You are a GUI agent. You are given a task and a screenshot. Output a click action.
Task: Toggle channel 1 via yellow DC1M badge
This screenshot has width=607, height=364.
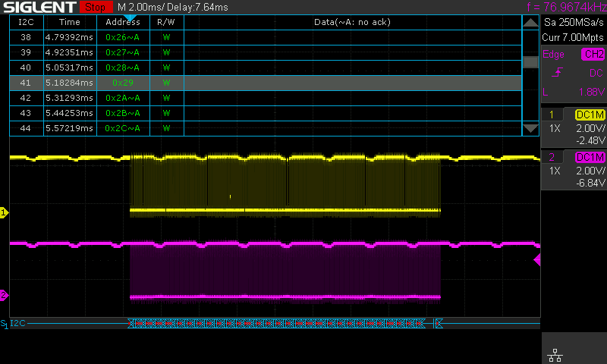pyautogui.click(x=590, y=115)
